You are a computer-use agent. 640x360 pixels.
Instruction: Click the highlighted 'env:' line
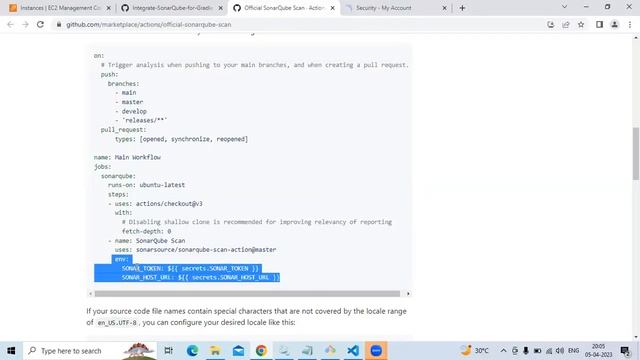click(x=122, y=259)
